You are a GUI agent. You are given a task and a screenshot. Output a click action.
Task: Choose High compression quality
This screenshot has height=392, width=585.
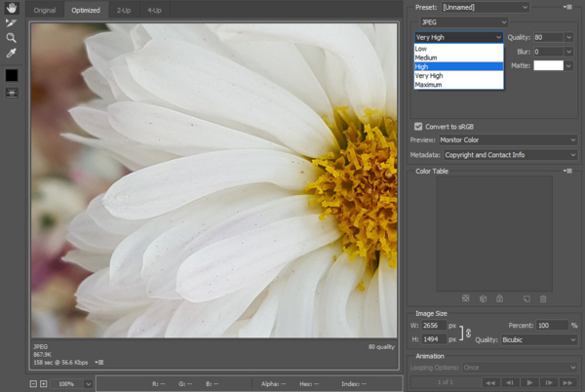tap(458, 66)
